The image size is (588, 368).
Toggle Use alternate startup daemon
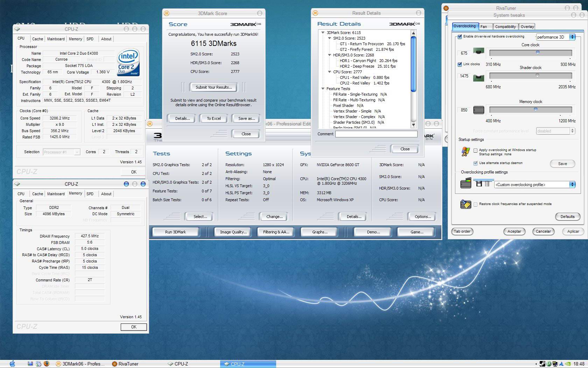[475, 163]
